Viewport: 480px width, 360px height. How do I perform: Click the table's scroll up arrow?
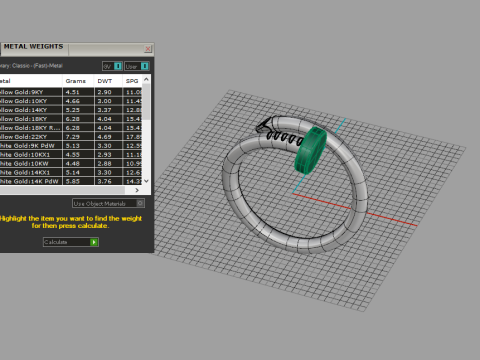[x=146, y=79]
